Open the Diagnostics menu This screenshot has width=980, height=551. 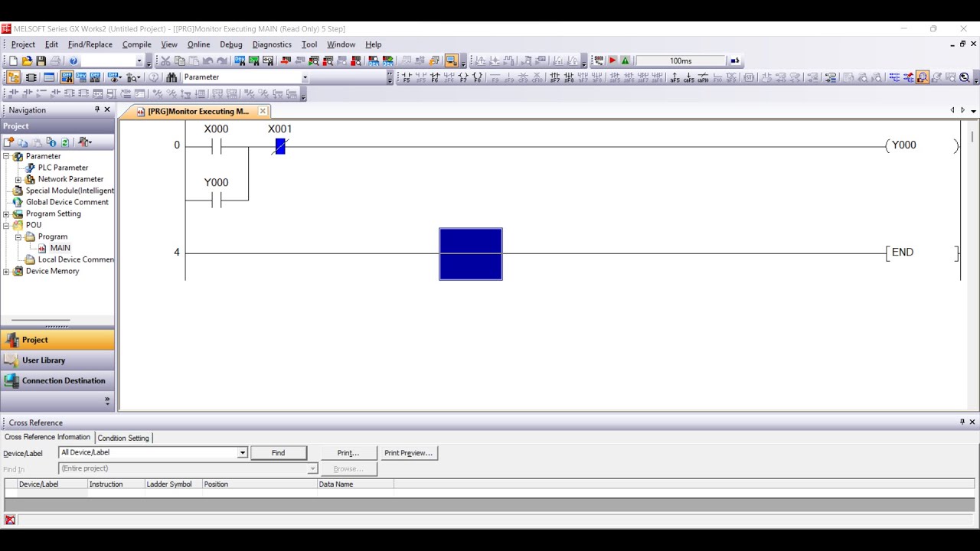pos(272,44)
